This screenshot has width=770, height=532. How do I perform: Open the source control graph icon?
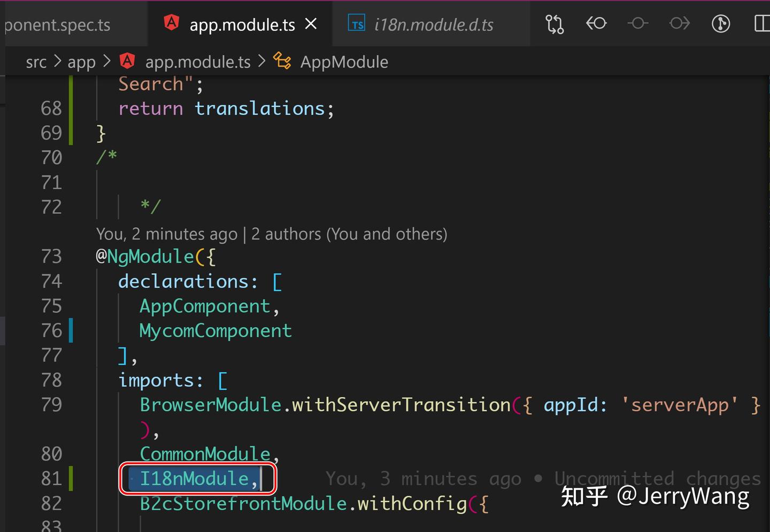click(721, 24)
